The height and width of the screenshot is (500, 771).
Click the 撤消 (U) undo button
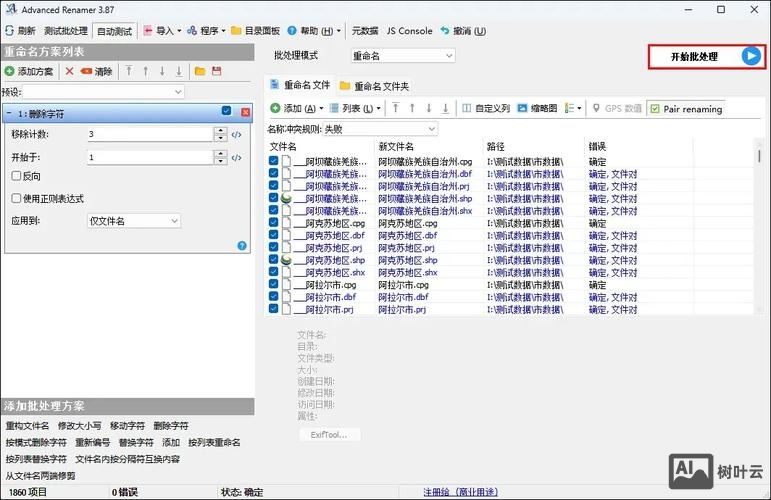pyautogui.click(x=463, y=31)
